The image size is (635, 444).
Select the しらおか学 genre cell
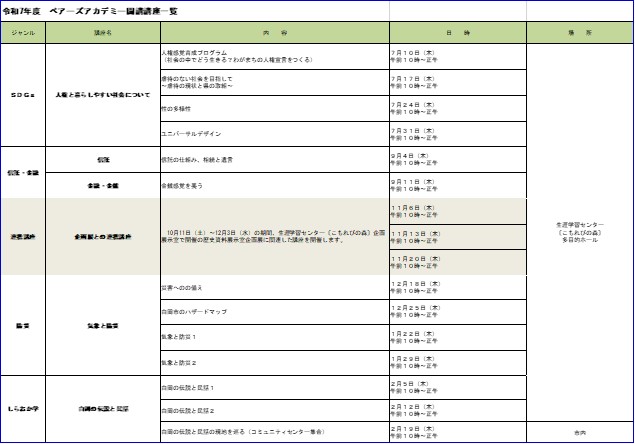pyautogui.click(x=23, y=409)
